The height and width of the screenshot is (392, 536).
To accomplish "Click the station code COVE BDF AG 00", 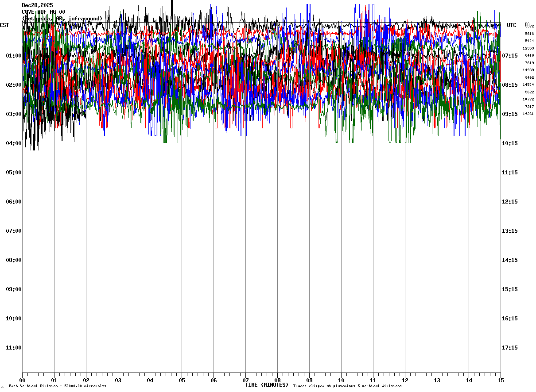I will click(44, 12).
